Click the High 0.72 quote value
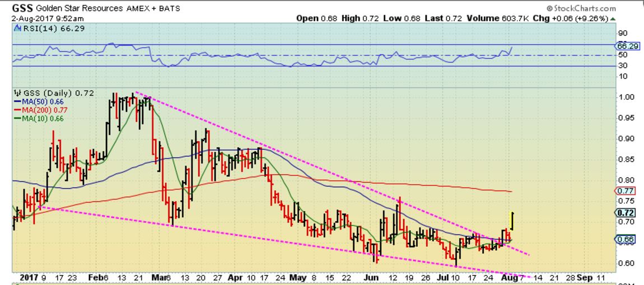This screenshot has width=644, height=285. 361,18
